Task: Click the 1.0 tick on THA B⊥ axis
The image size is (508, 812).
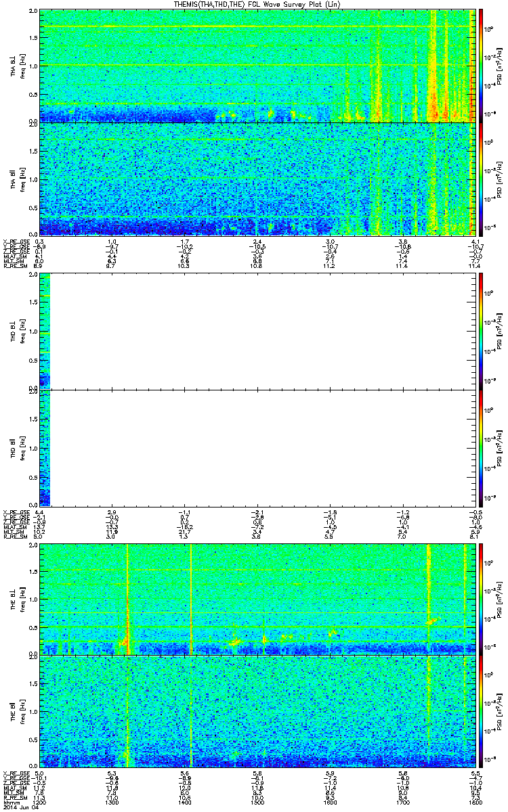Action: [33, 66]
